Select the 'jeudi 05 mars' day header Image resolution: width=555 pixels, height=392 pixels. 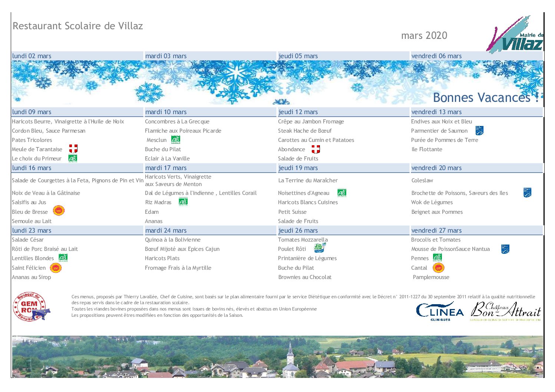[343, 56]
